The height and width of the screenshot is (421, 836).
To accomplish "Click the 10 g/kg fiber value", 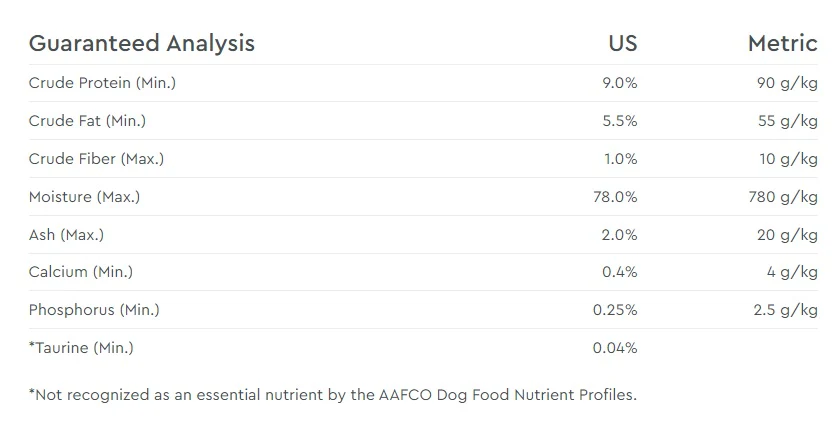I will [x=789, y=159].
